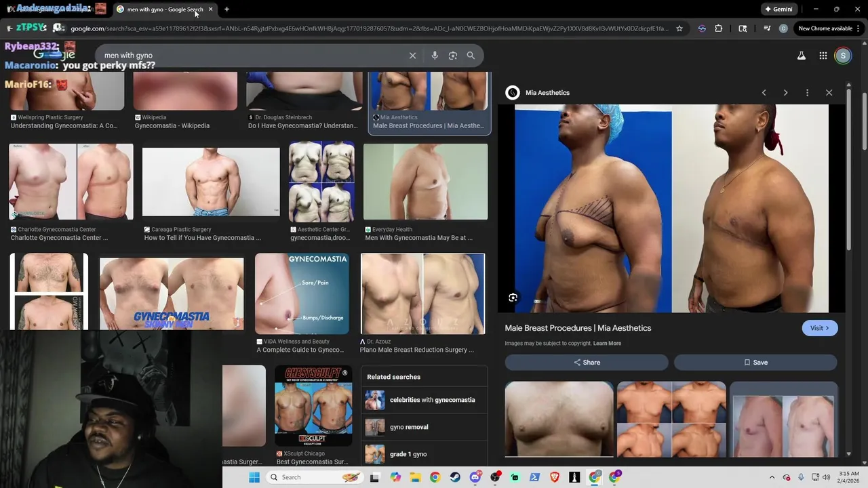Open Chrome side panel search icon

743,28
